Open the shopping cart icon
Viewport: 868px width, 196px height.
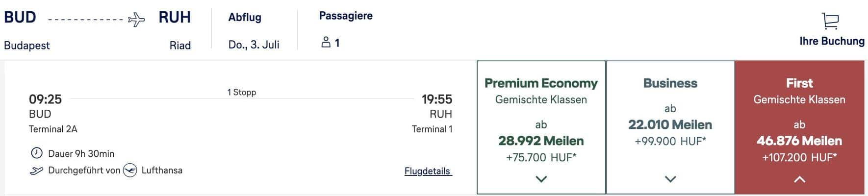pyautogui.click(x=830, y=21)
